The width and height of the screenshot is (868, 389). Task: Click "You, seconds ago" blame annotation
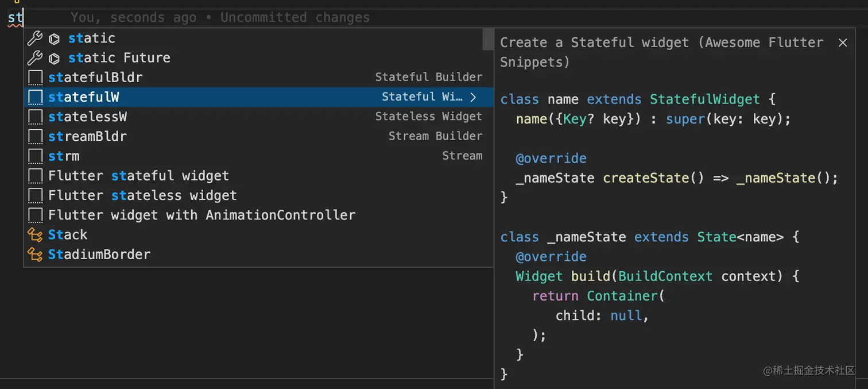point(133,17)
